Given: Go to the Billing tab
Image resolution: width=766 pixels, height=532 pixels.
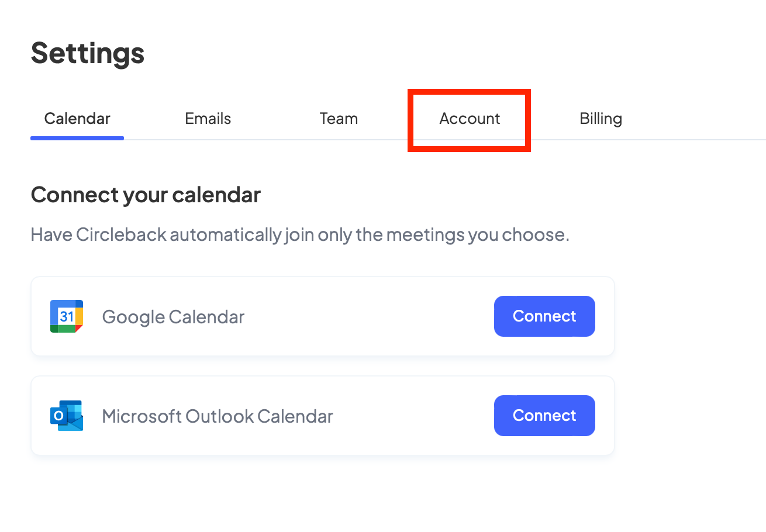Looking at the screenshot, I should [601, 119].
